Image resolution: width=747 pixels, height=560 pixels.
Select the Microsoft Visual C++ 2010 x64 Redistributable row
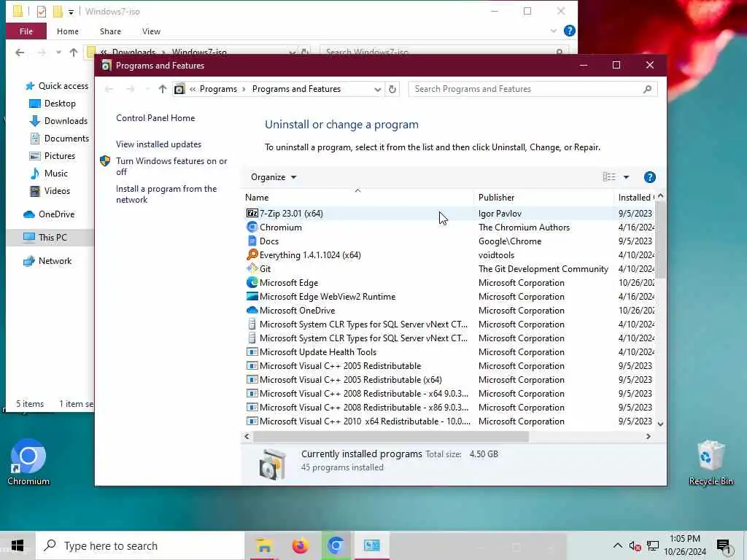(449, 421)
